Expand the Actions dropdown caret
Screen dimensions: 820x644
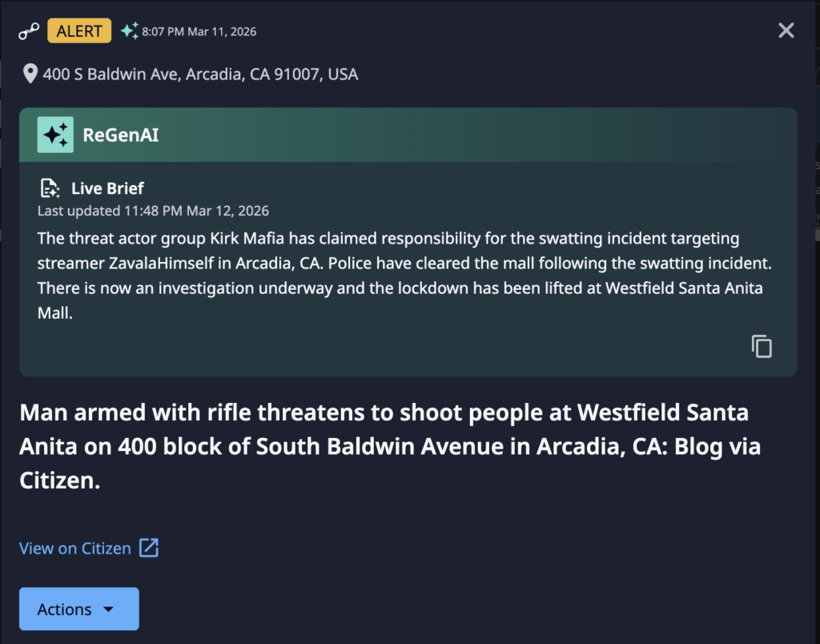(109, 610)
